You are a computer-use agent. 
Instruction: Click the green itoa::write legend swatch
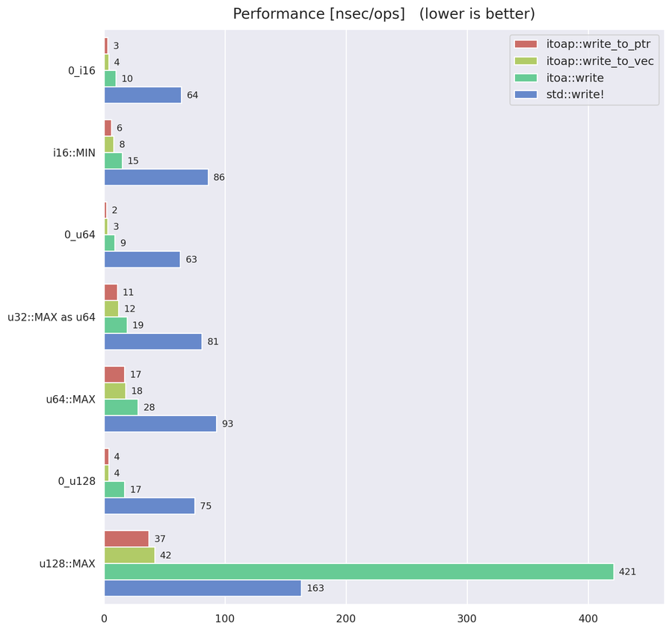point(525,78)
